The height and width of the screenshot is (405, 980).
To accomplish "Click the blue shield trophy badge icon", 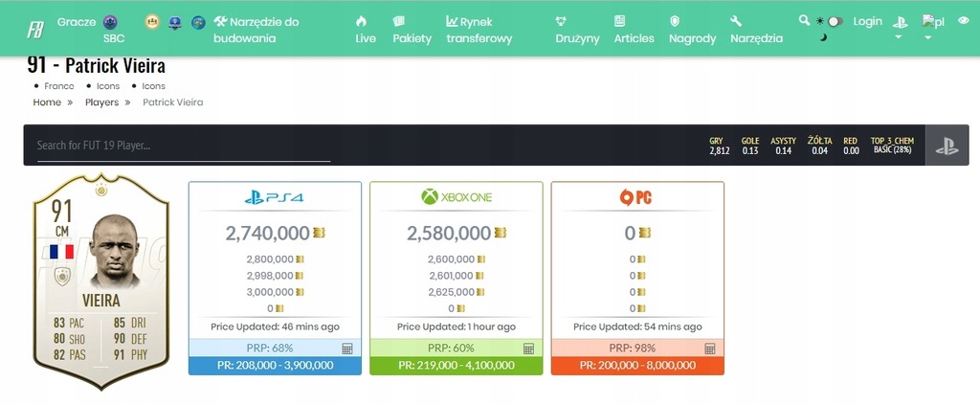I will click(175, 23).
